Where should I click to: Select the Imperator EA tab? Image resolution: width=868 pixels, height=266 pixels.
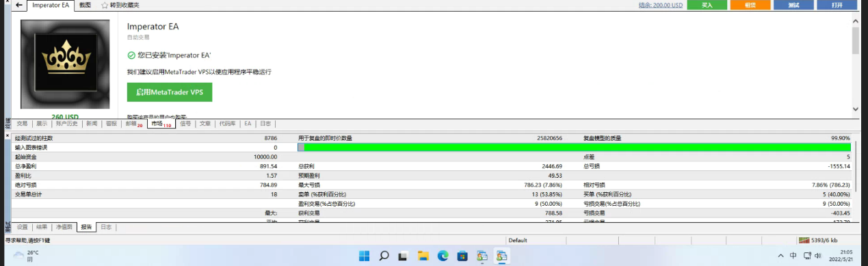click(x=50, y=5)
